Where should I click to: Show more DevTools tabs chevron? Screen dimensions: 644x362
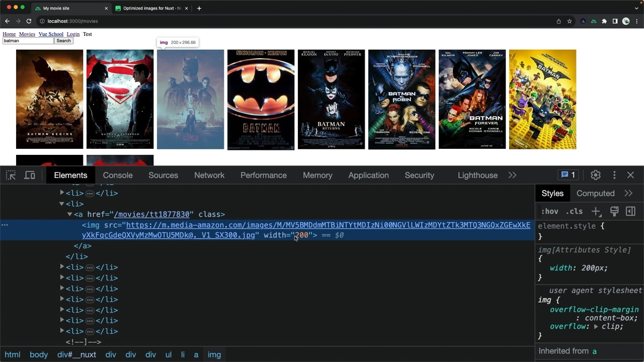tap(512, 175)
